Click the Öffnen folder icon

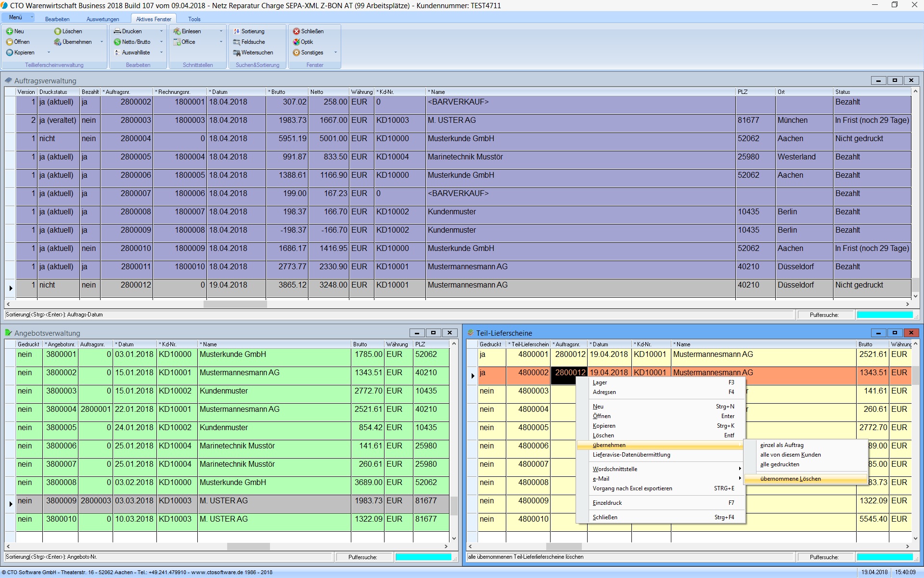[x=10, y=42]
